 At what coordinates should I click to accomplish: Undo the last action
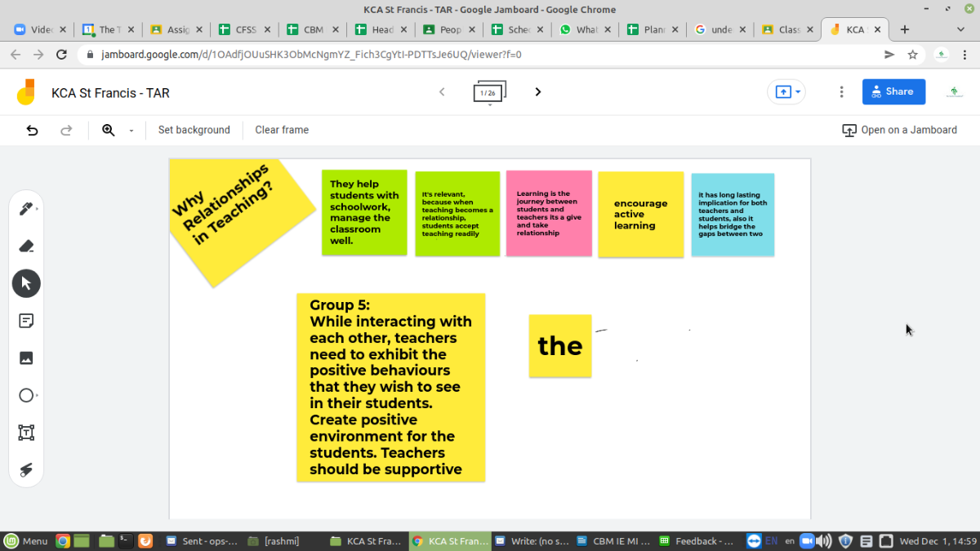[x=33, y=130]
